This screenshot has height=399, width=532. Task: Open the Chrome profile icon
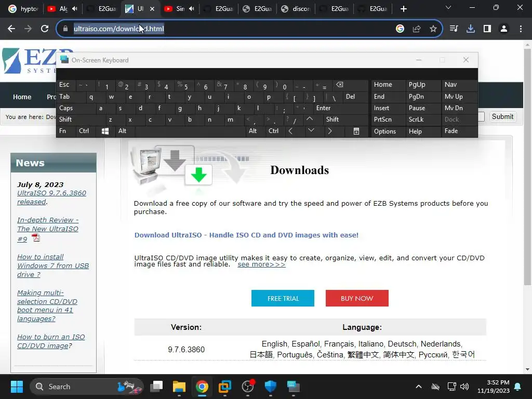pos(504,29)
